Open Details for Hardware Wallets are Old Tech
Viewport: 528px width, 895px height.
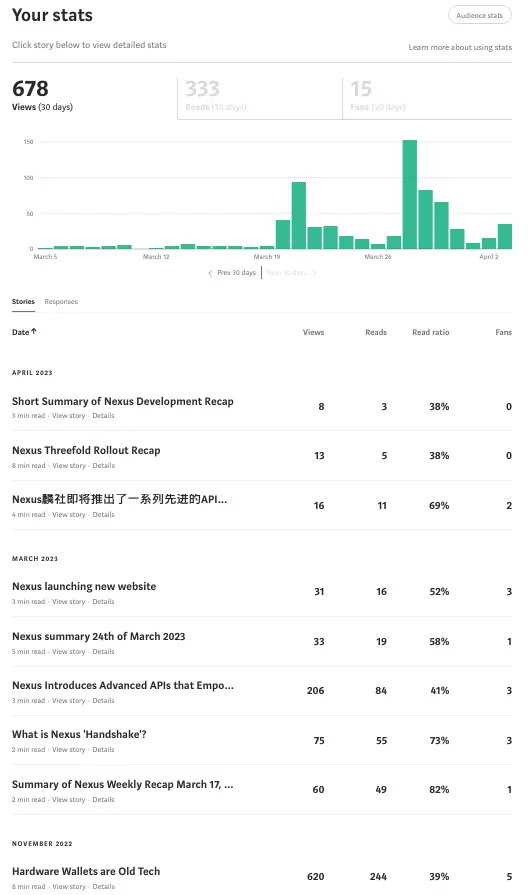tap(104, 887)
